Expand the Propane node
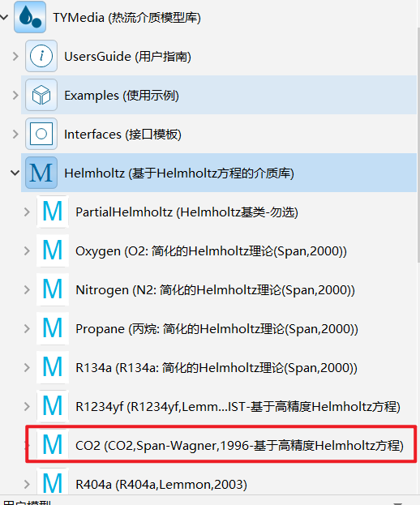 tap(27, 329)
